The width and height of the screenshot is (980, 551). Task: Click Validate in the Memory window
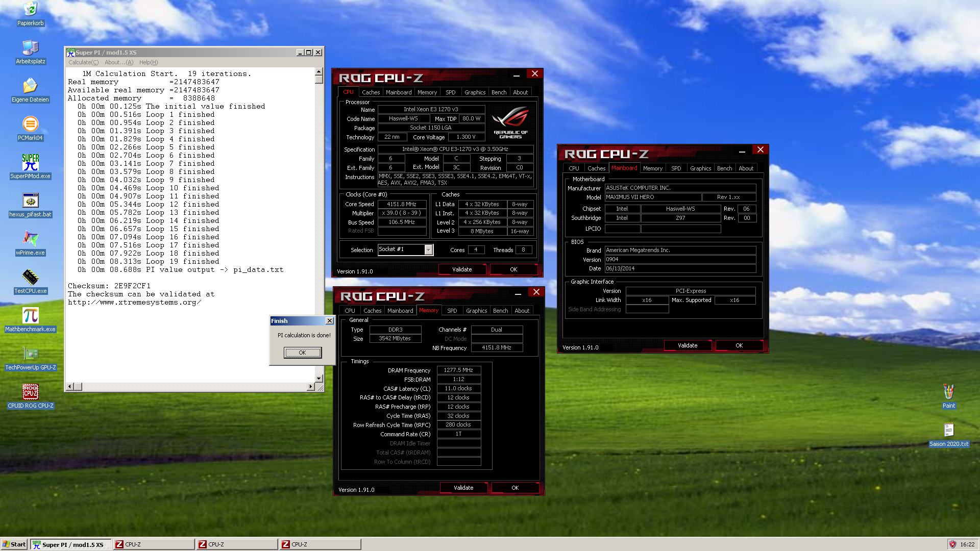tap(463, 488)
